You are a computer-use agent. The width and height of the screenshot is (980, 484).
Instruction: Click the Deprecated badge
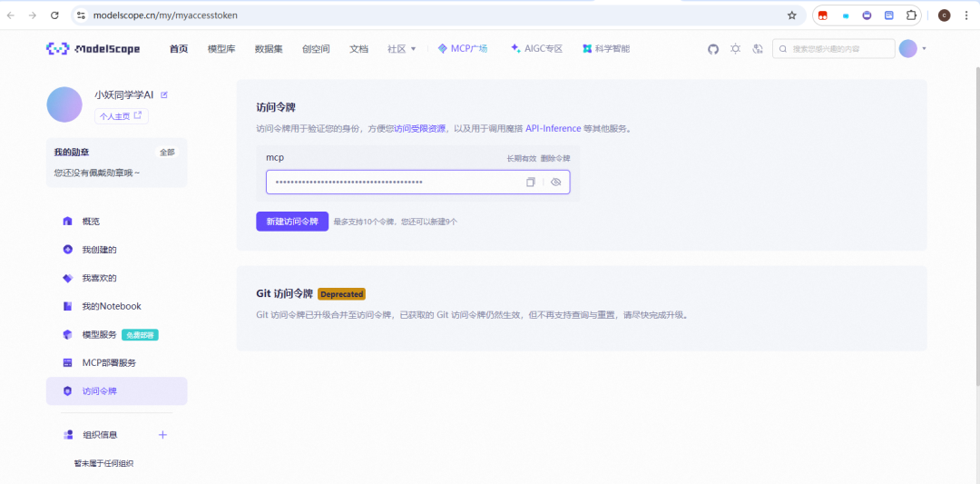[341, 294]
